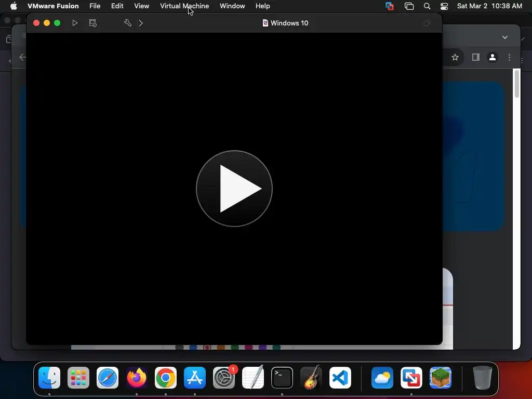Viewport: 532px width, 399px height.
Task: Open Visual Studio Code in the Dock
Action: [340, 378]
